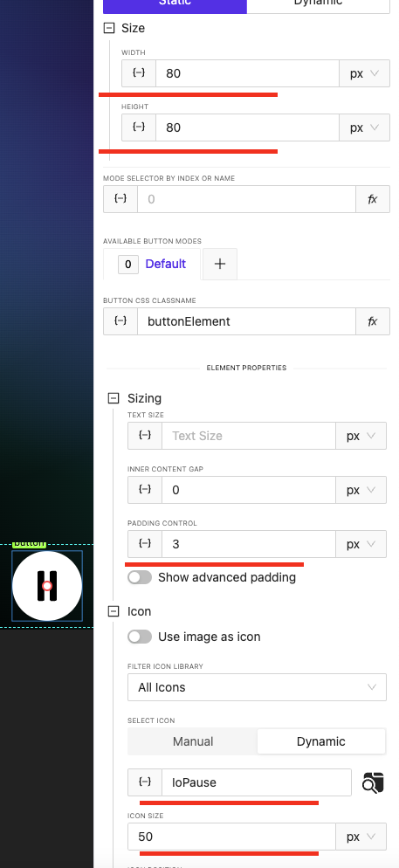Viewport: 399px width, 868px height.
Task: Turn on Use image as icon
Action: click(140, 637)
